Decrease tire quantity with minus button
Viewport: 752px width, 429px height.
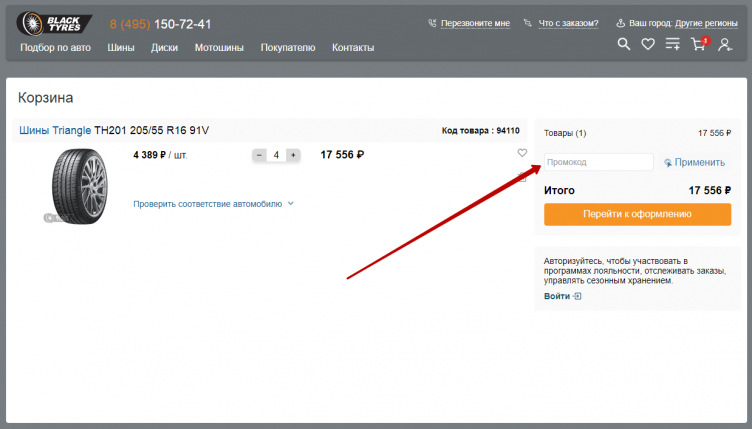pyautogui.click(x=259, y=155)
